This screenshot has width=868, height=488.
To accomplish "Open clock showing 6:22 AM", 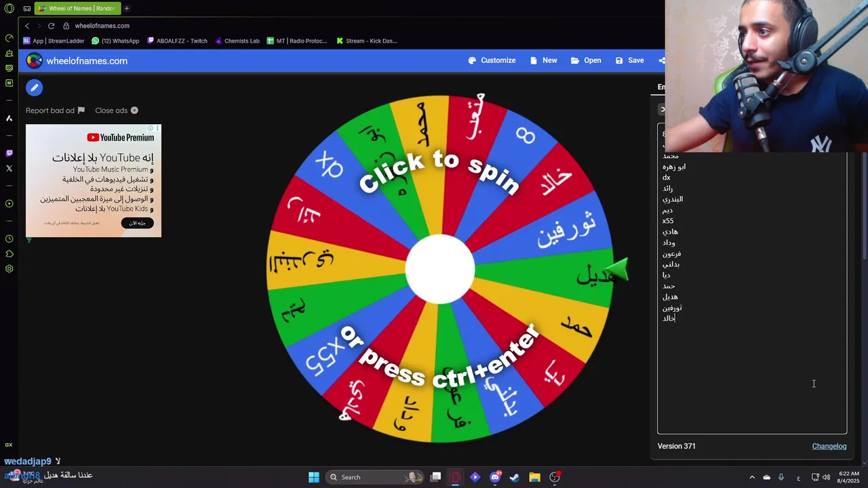I will [x=849, y=477].
